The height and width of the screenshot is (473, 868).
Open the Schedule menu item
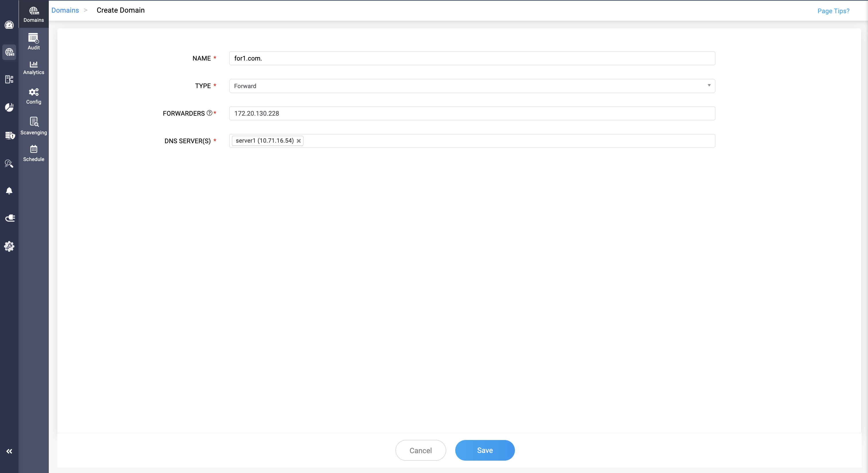point(34,153)
